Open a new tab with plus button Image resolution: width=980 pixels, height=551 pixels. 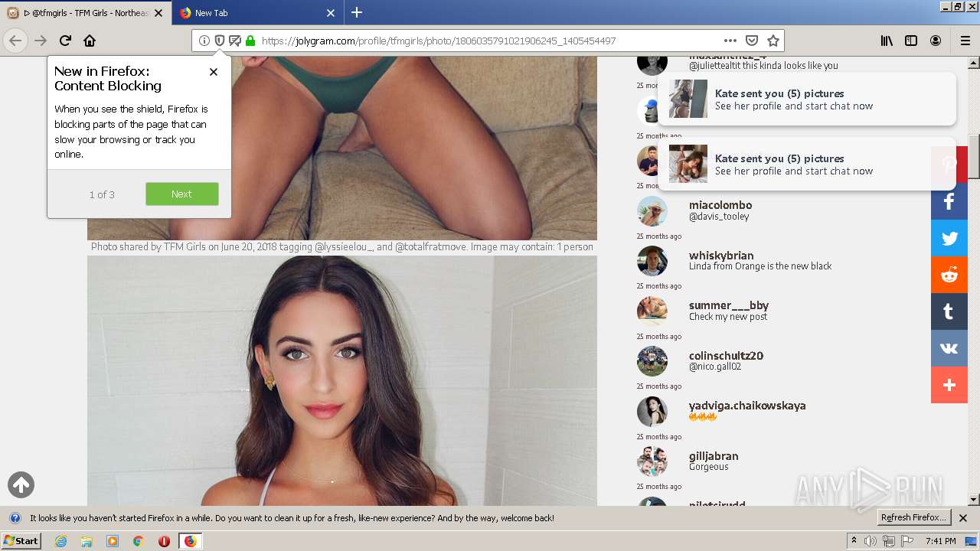357,12
